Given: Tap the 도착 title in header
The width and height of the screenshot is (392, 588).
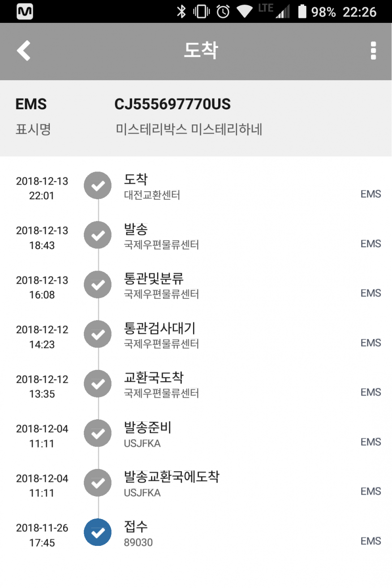Looking at the screenshot, I should pos(200,51).
